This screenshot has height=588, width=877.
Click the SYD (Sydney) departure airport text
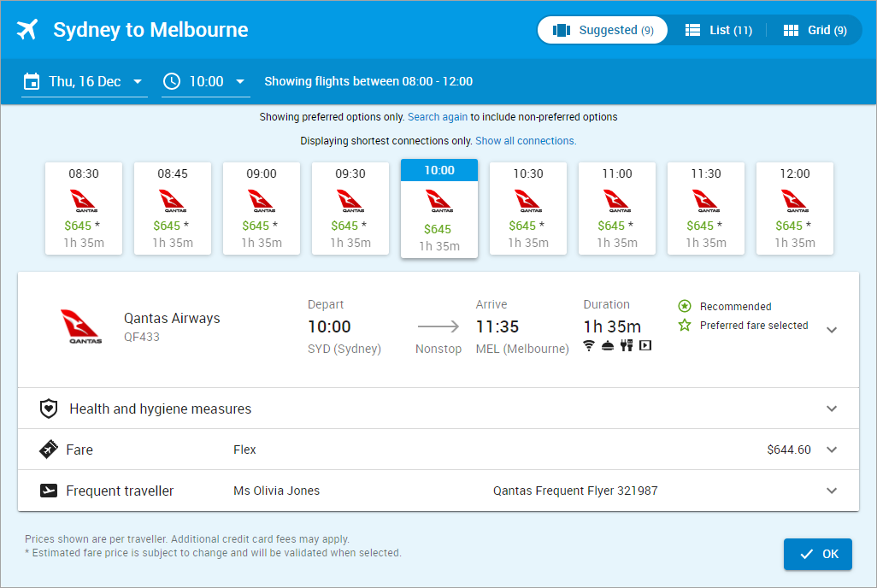pyautogui.click(x=344, y=349)
